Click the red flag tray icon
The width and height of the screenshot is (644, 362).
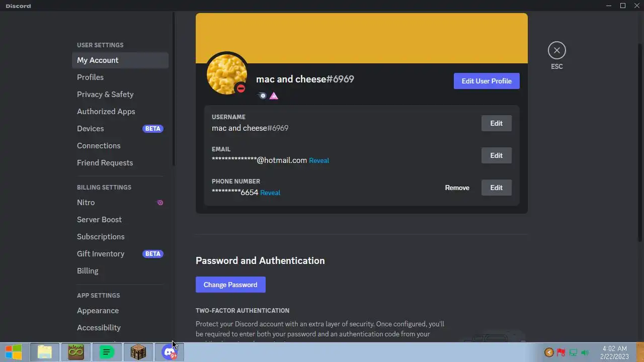pos(561,353)
